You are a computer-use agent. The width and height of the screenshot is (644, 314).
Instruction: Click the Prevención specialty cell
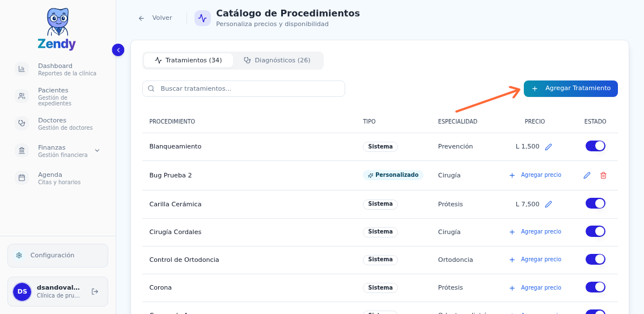(455, 147)
